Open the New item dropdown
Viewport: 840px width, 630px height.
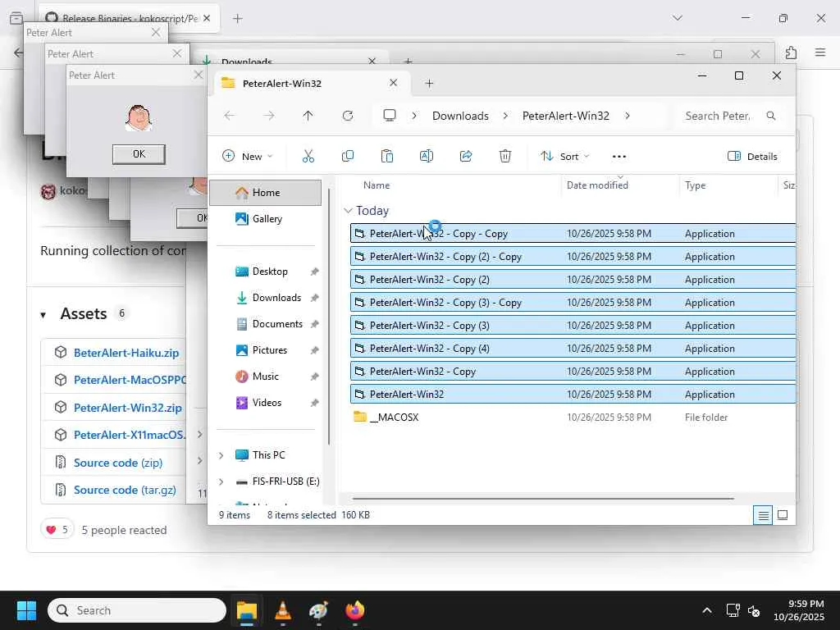click(x=248, y=156)
